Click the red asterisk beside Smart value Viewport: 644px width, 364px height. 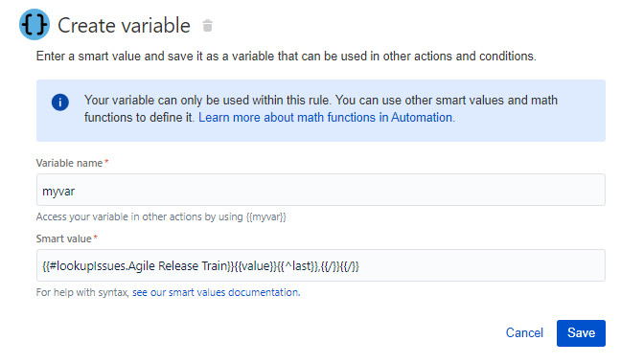[x=95, y=238]
